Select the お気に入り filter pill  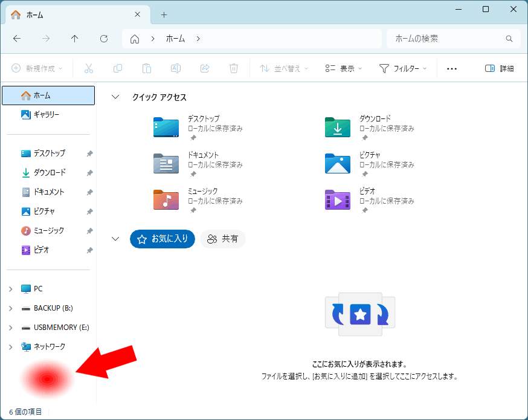click(x=163, y=239)
